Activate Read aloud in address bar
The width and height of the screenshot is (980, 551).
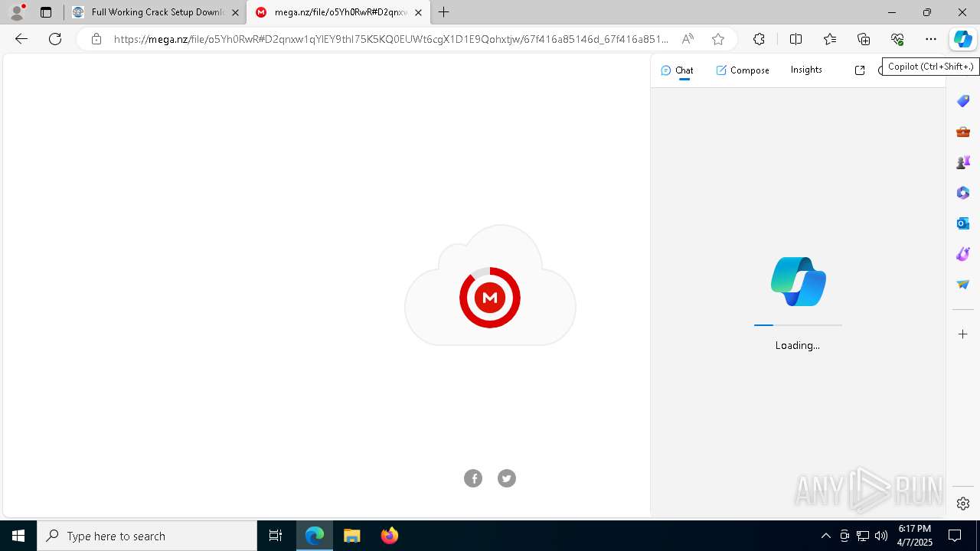click(x=688, y=39)
